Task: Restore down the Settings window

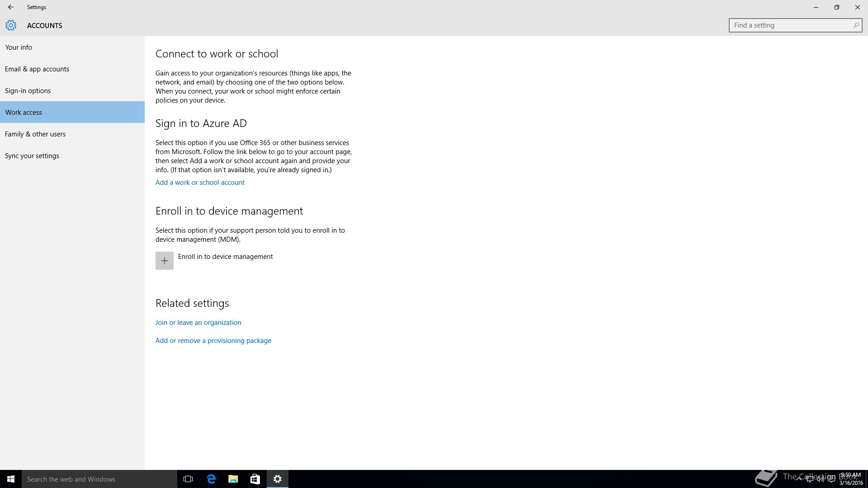Action: (837, 7)
